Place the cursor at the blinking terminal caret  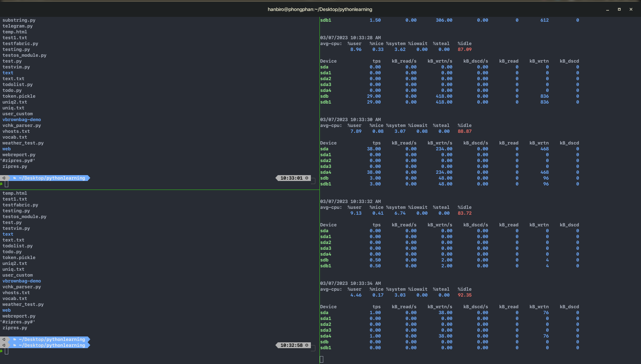321,359
